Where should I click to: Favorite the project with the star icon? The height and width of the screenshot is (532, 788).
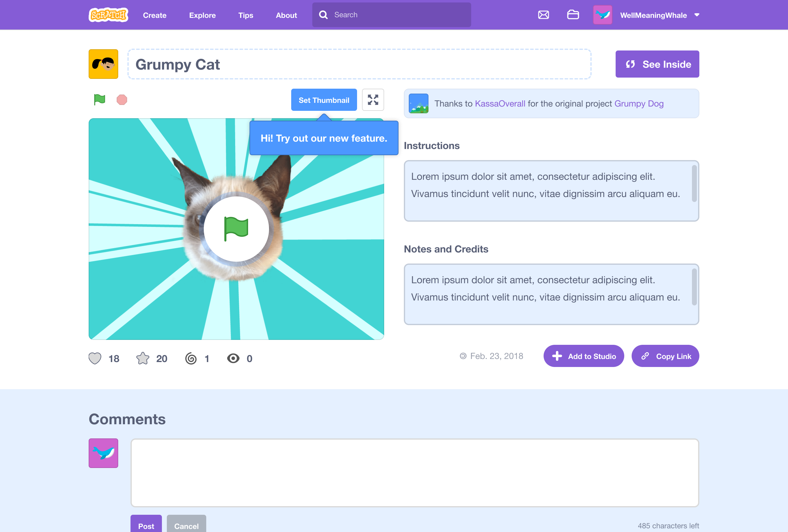pos(143,358)
